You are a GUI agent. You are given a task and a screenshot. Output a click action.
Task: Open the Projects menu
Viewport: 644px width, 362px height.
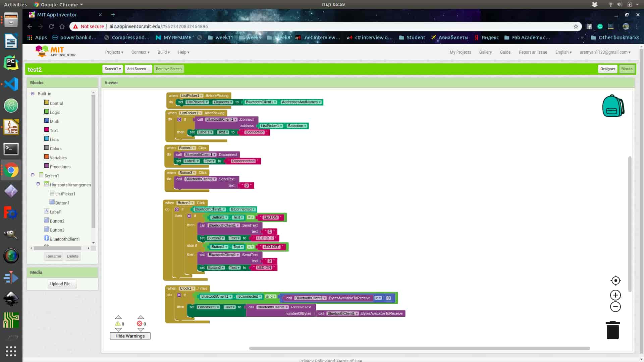pyautogui.click(x=114, y=52)
